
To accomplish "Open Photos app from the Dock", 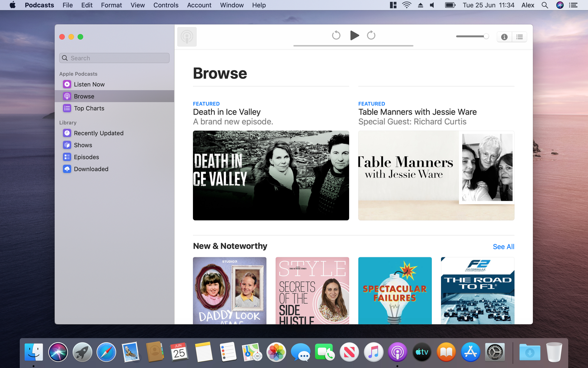I will (276, 352).
